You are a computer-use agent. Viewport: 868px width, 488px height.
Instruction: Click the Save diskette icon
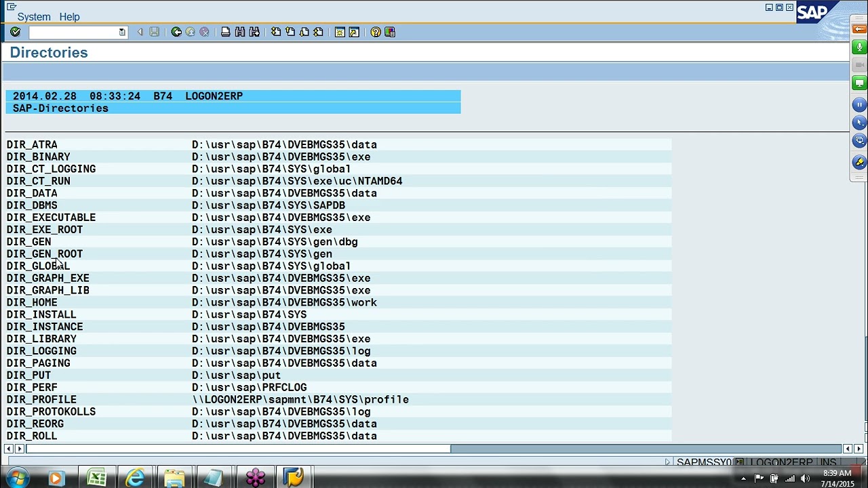point(155,32)
